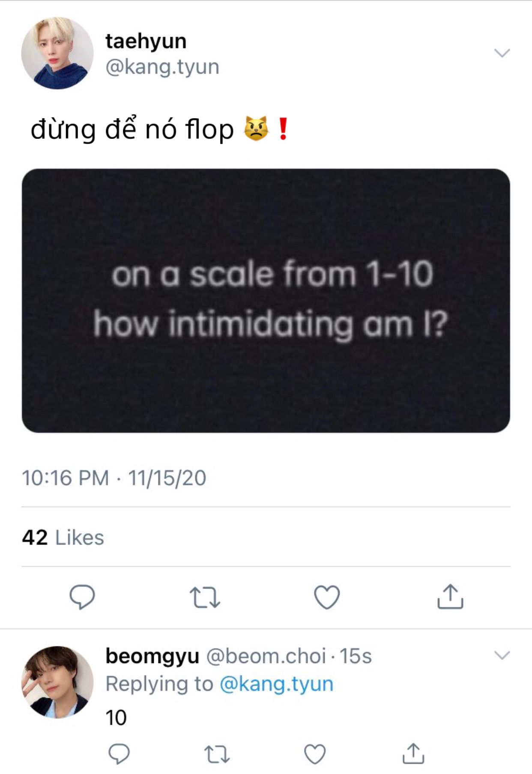Retweet taehyun's main tweet

[x=205, y=597]
